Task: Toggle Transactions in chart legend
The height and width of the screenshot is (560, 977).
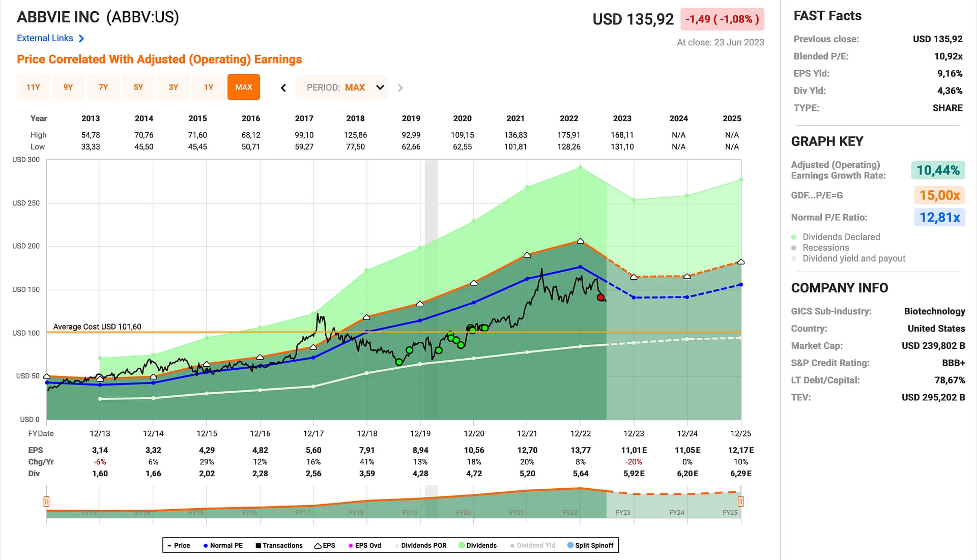Action: (x=279, y=545)
